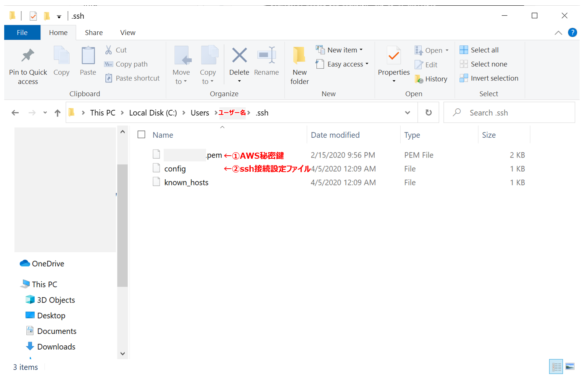Image resolution: width=588 pixels, height=377 pixels.
Task: Toggle the select-all checkbox beside Name header
Action: (x=142, y=135)
